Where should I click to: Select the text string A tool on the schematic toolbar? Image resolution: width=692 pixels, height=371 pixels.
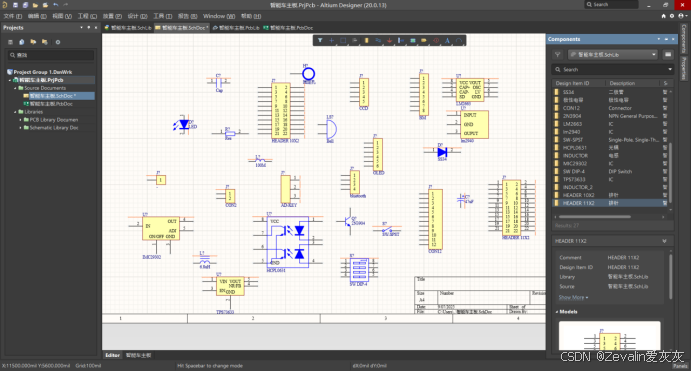click(447, 41)
